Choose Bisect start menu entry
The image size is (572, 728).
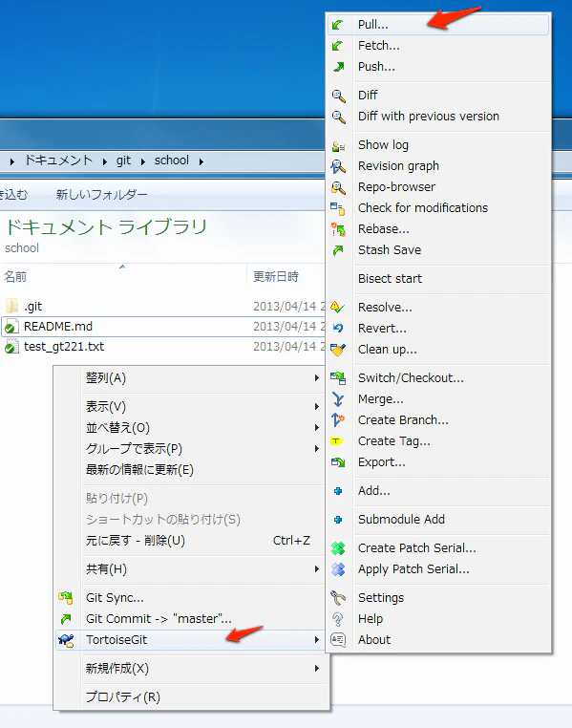click(x=438, y=279)
